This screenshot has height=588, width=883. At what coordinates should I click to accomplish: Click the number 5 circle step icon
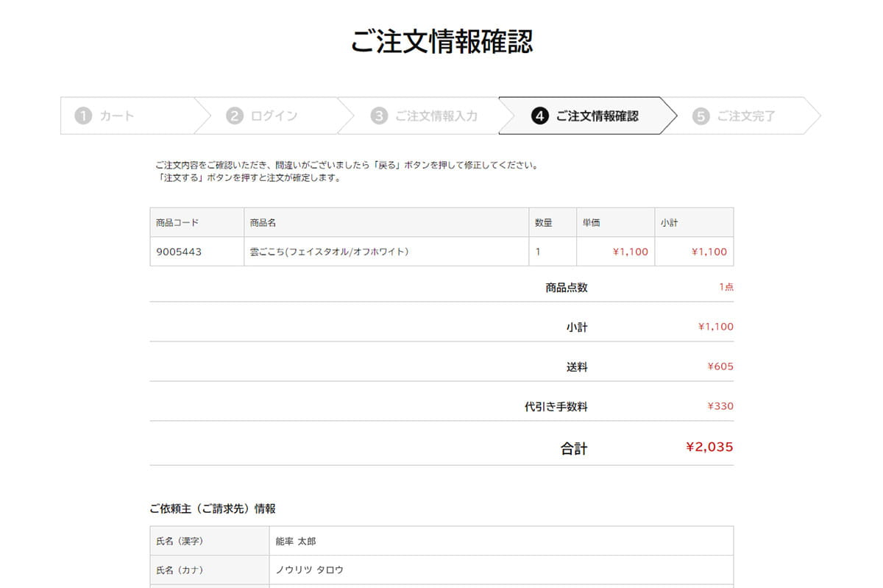701,116
